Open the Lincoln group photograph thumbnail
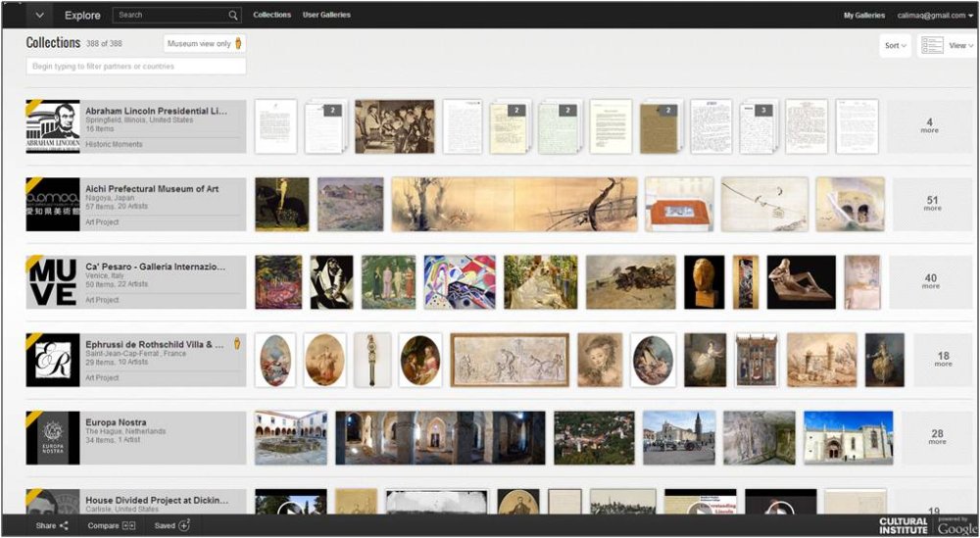 [394, 126]
